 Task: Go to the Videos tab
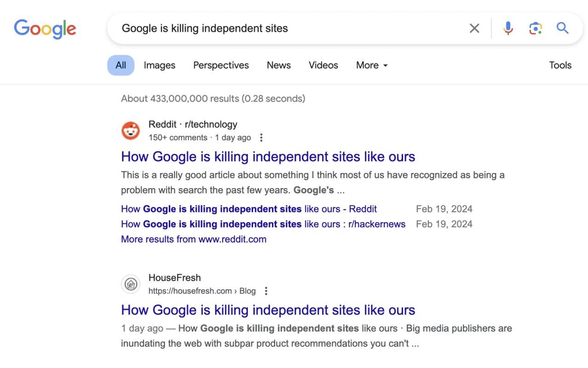[x=323, y=65]
